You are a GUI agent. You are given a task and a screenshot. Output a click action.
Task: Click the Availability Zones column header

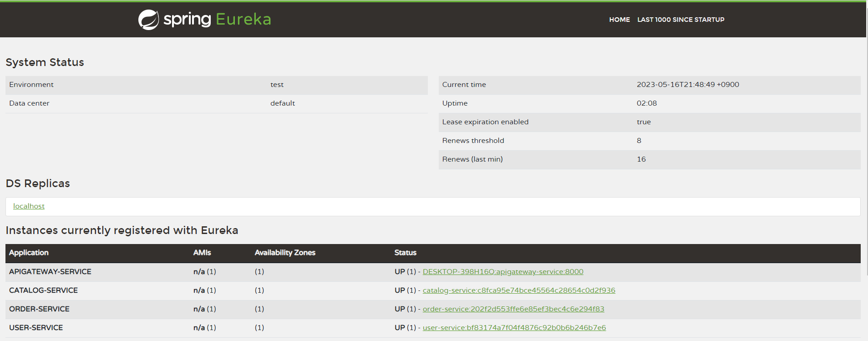point(285,253)
